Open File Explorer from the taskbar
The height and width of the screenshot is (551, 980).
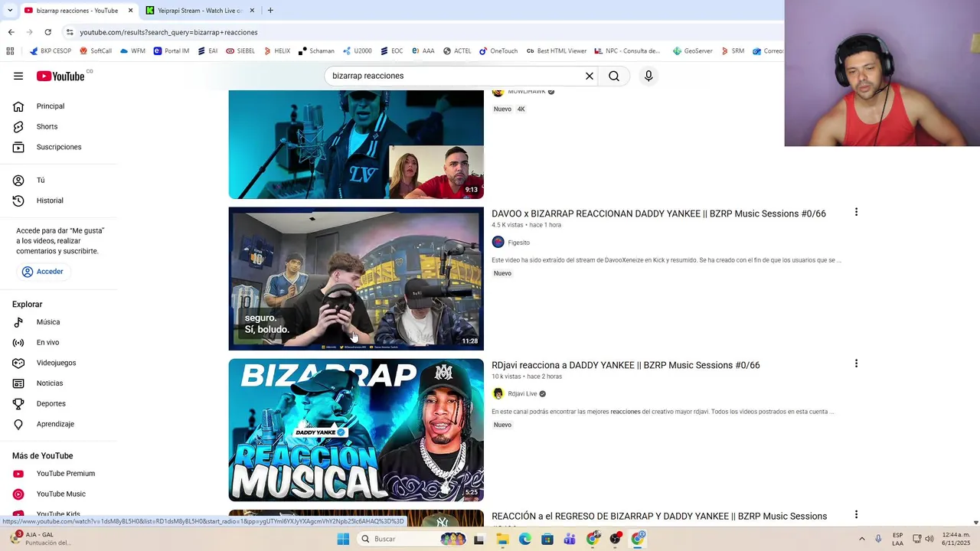502,539
